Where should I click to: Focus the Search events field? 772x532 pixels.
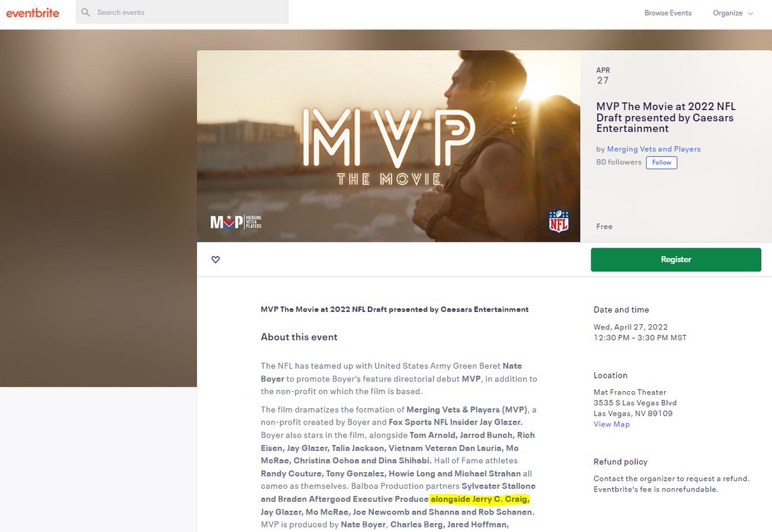pyautogui.click(x=182, y=12)
